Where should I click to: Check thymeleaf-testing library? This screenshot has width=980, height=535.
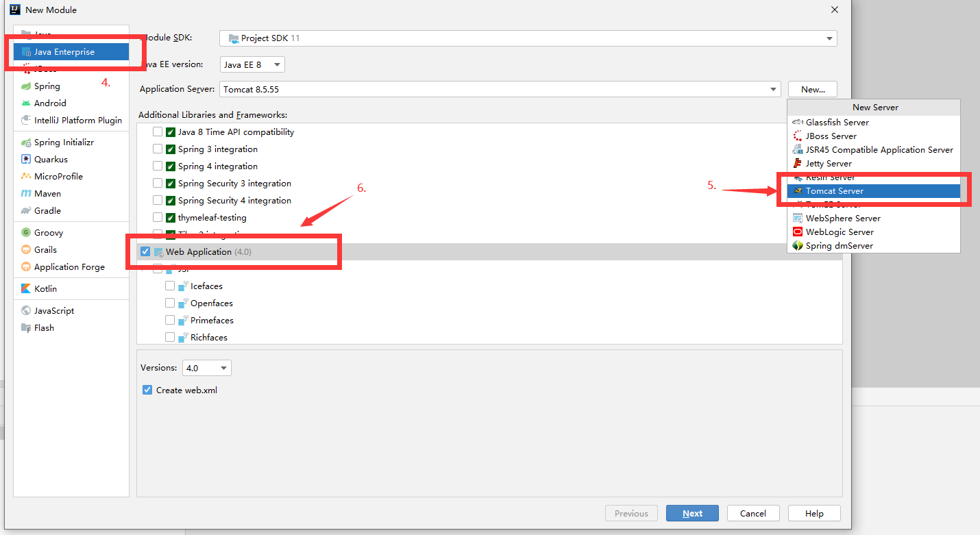pyautogui.click(x=158, y=217)
